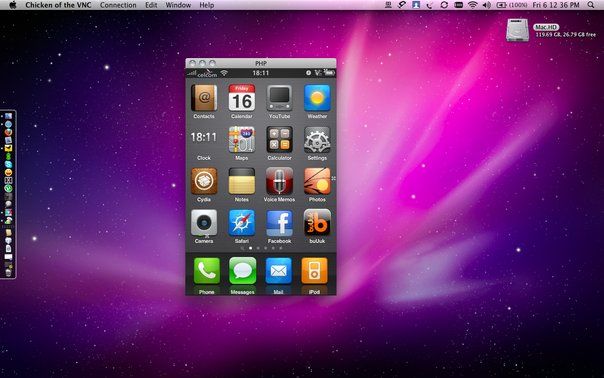Open Voice Memos microphone app
This screenshot has height=378, width=604.
click(279, 181)
